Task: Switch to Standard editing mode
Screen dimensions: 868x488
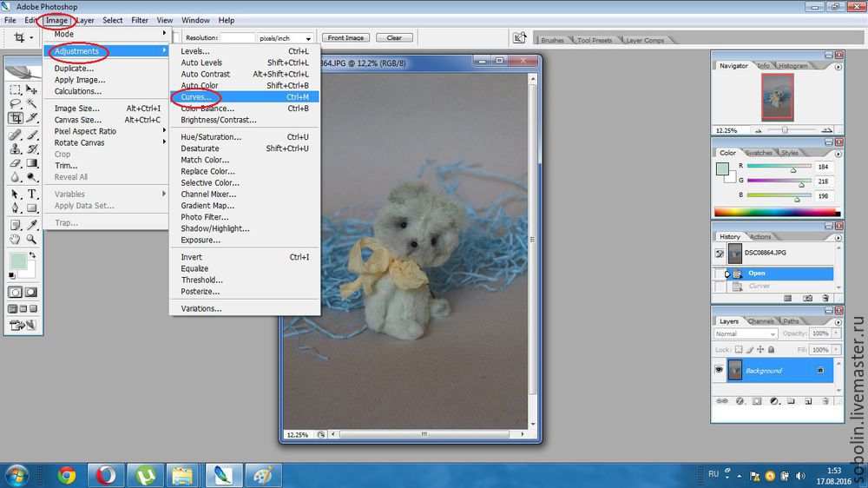Action: coord(16,292)
